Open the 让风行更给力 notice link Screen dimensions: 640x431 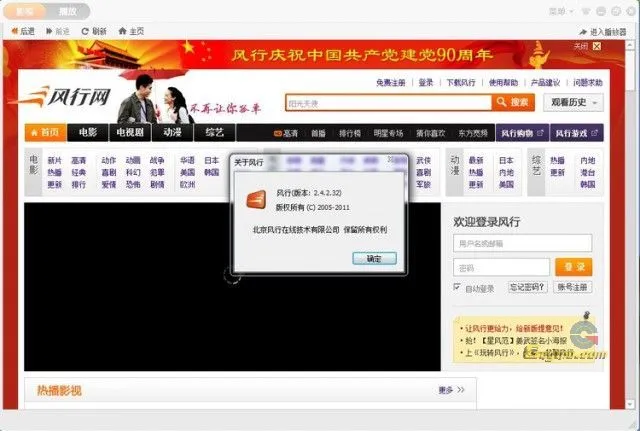point(514,329)
